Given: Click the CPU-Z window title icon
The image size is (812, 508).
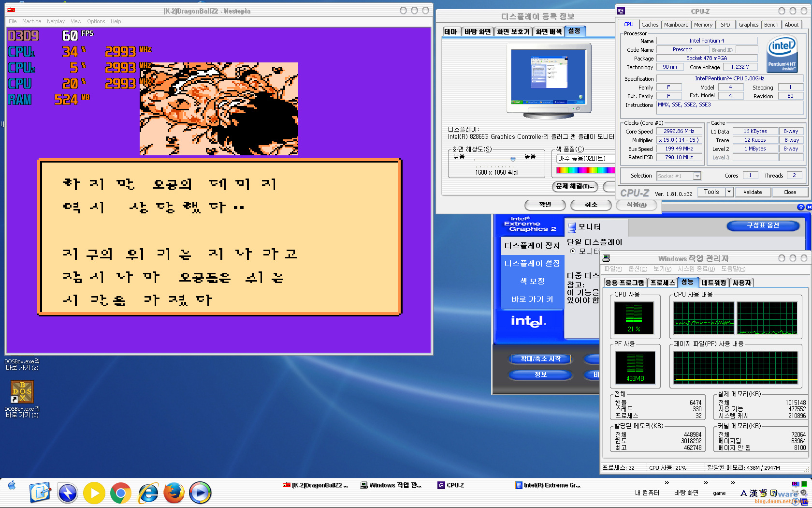Looking at the screenshot, I should click(x=622, y=11).
